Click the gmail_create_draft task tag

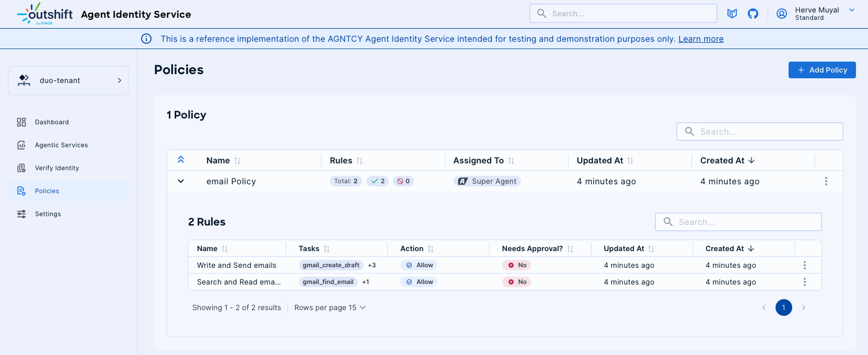(x=331, y=265)
